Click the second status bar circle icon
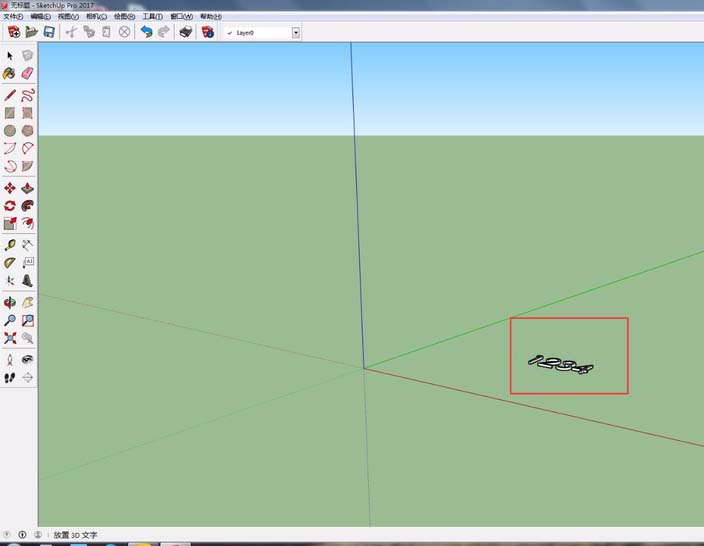Image resolution: width=704 pixels, height=546 pixels. tap(22, 534)
